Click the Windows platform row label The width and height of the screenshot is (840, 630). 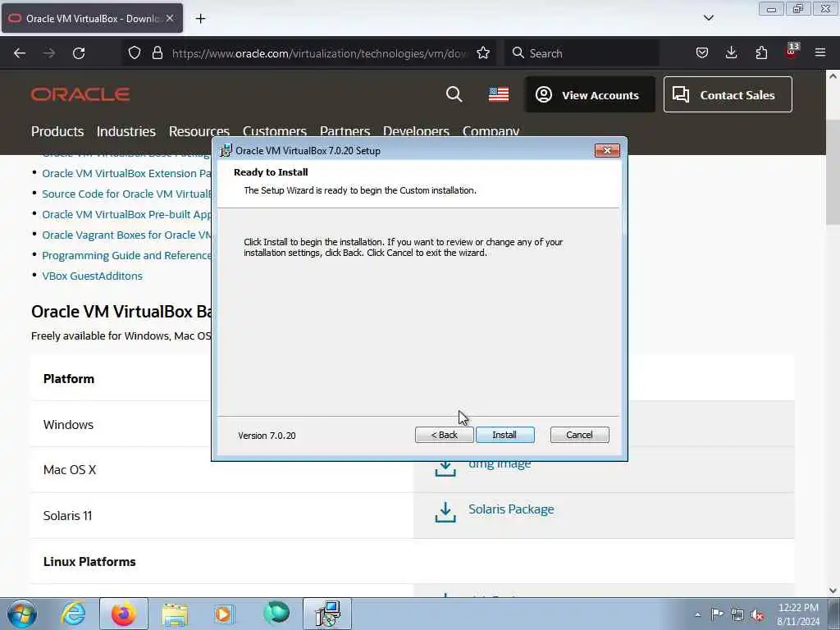(68, 425)
